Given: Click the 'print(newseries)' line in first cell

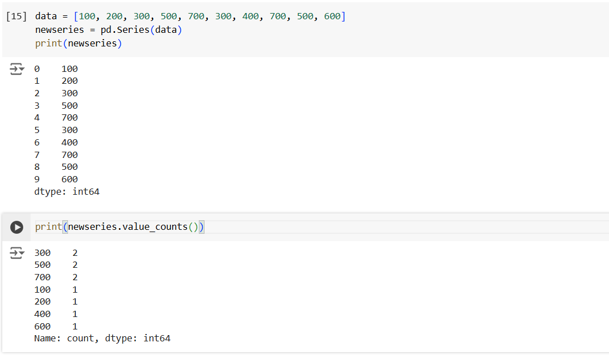Looking at the screenshot, I should pyautogui.click(x=78, y=43).
